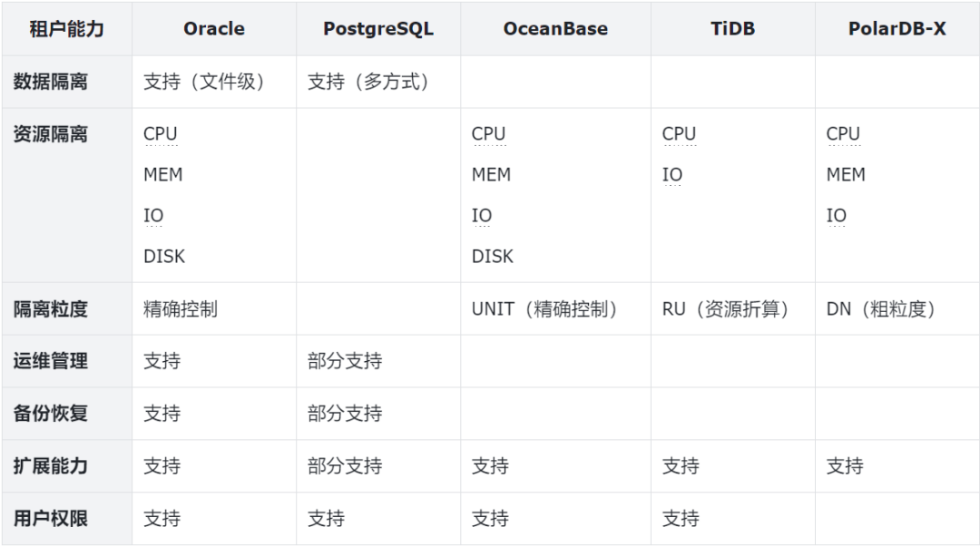Click the PostgreSQL column header
The height and width of the screenshot is (547, 980).
click(378, 28)
